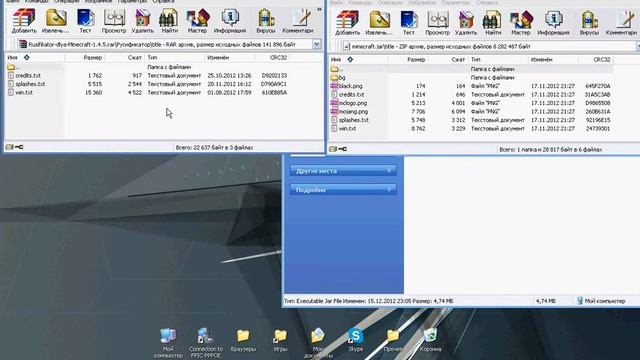Image resolution: width=640 pixels, height=360 pixels.
Task: Click Извлечь icon in minecraft.jar window
Action: pos(379,22)
